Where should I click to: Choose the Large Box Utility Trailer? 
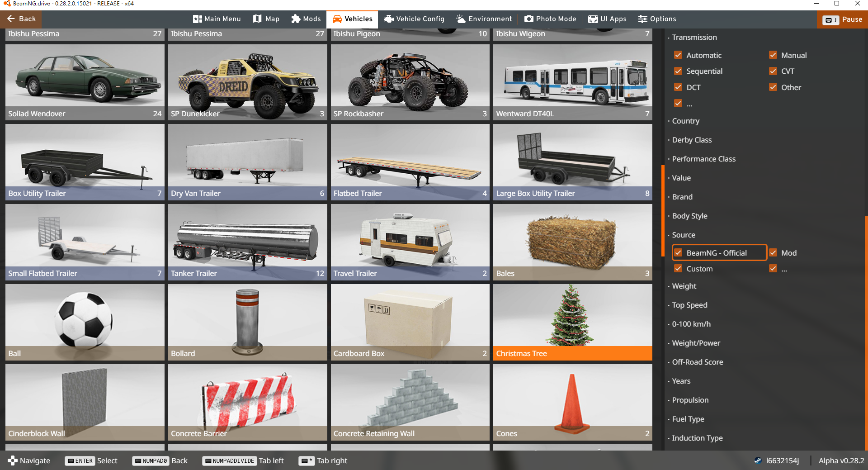[573, 162]
